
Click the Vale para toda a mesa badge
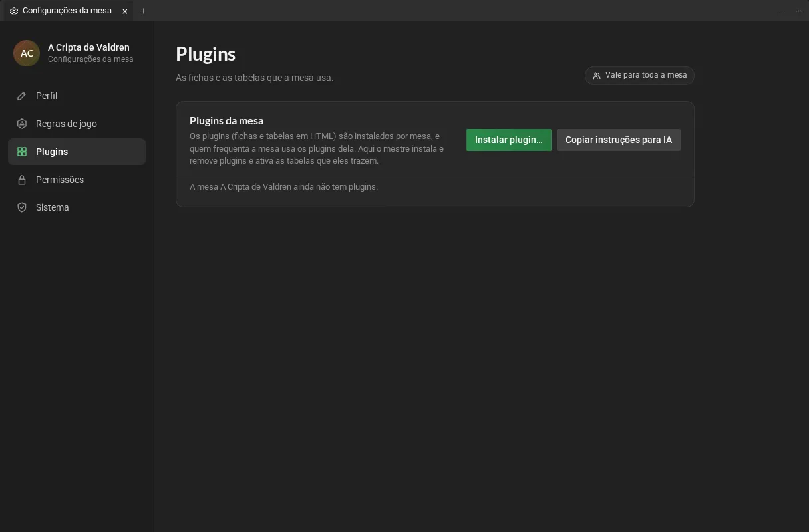[x=639, y=76]
